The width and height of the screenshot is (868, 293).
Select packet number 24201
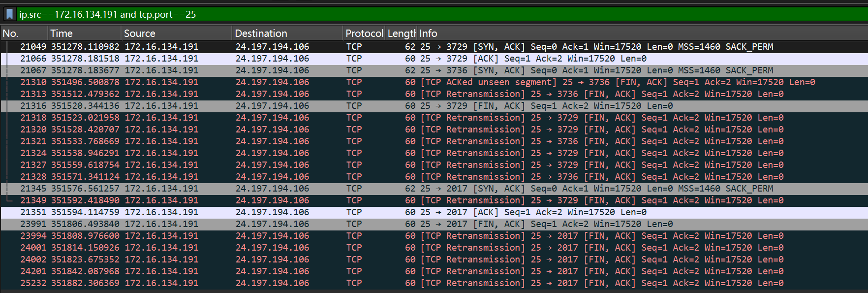pyautogui.click(x=434, y=271)
